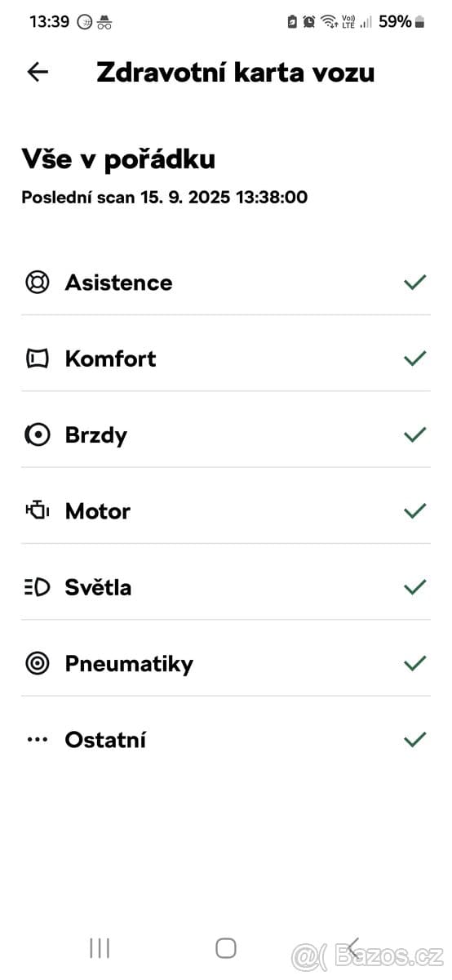Tap the checkmark next to Brzdy
The height and width of the screenshot is (980, 452).
click(415, 434)
